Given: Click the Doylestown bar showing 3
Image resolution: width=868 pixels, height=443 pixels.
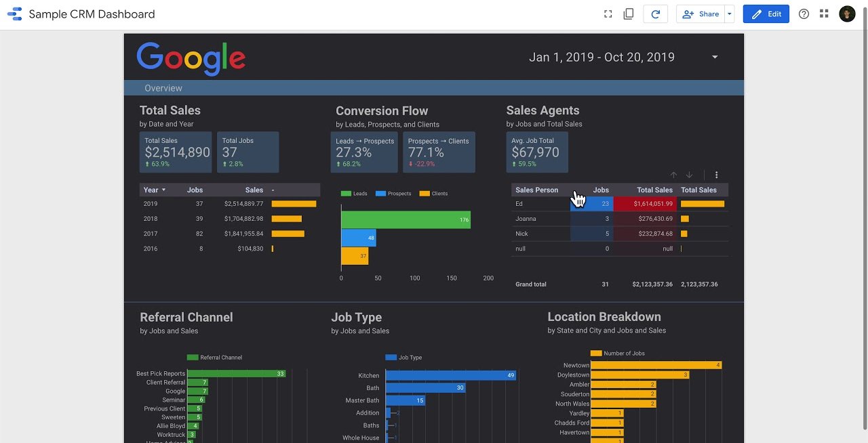Looking at the screenshot, I should tap(640, 375).
